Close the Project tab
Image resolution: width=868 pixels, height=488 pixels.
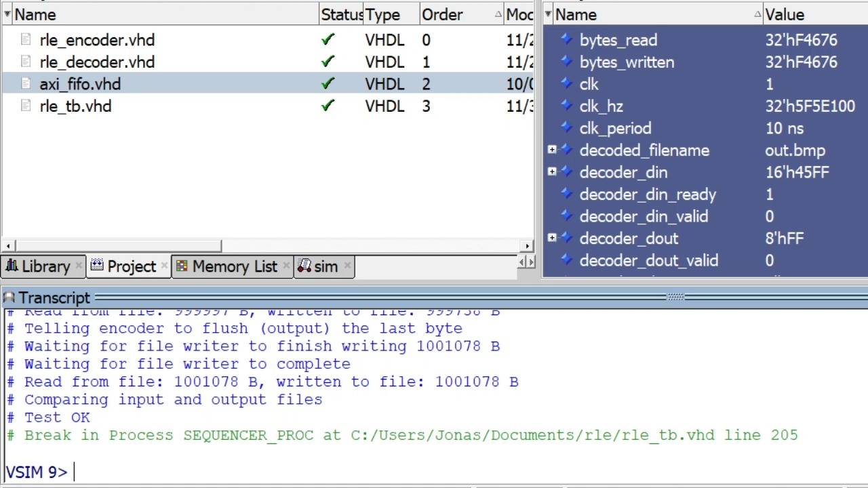164,266
